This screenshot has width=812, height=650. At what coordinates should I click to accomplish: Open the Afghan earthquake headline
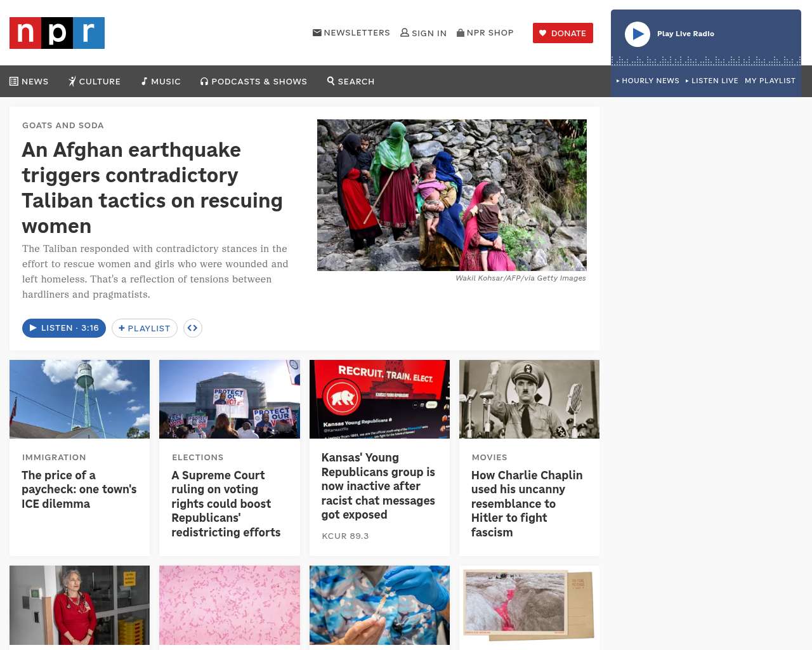(x=152, y=187)
